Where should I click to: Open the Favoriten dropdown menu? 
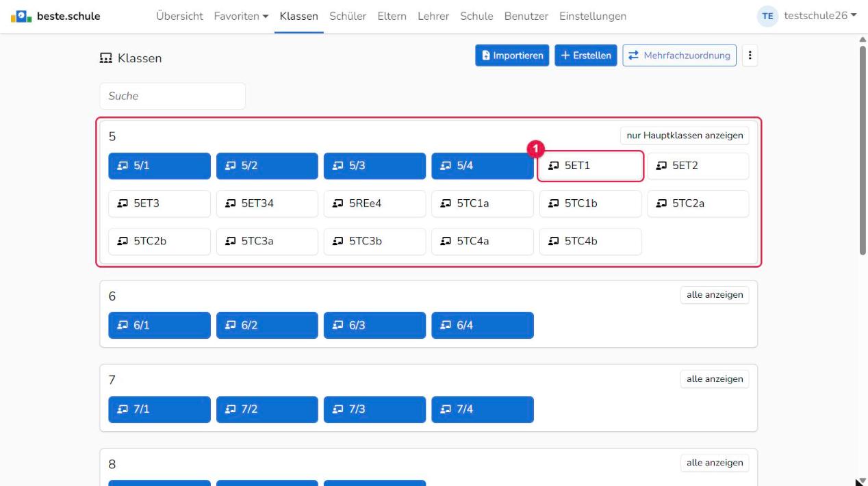point(241,16)
